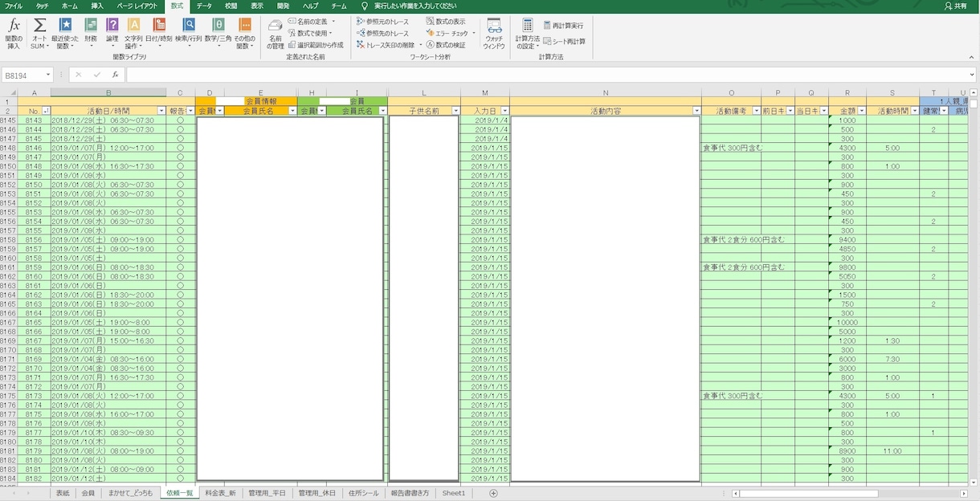Open the ウォッチウィンドウ tool
The width and height of the screenshot is (980, 501).
click(x=494, y=34)
